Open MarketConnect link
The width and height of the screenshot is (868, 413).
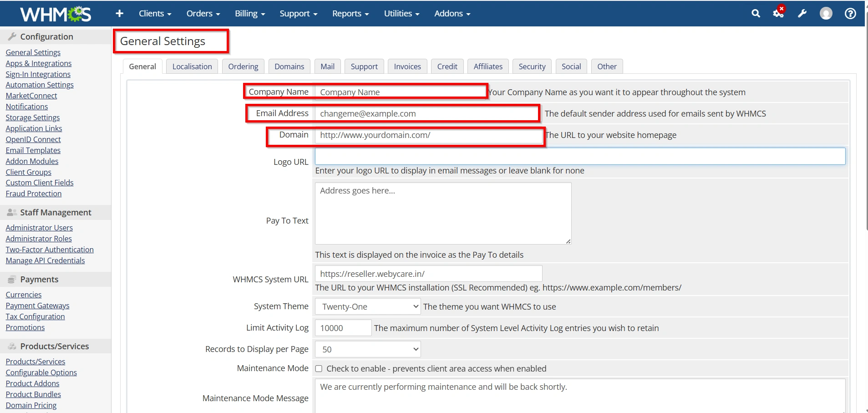point(31,96)
